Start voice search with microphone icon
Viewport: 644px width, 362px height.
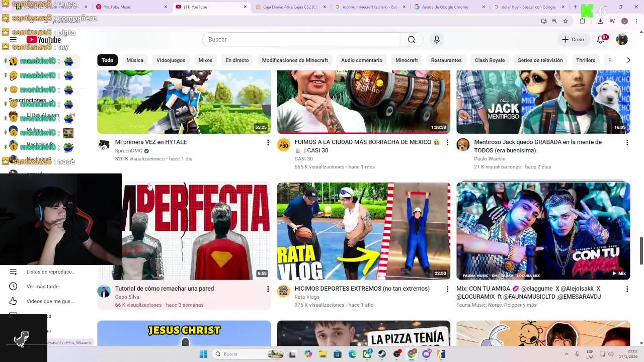[x=437, y=40]
